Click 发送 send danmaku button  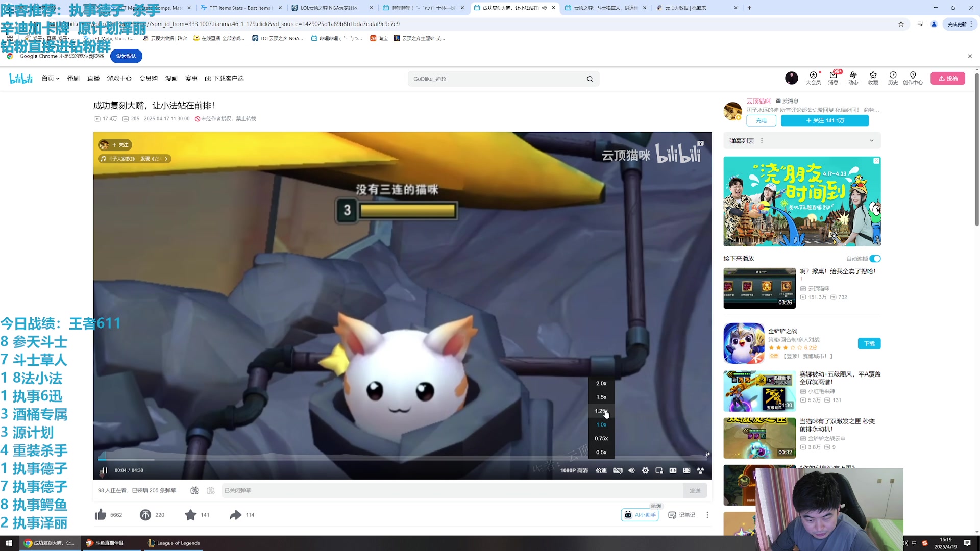pos(695,490)
